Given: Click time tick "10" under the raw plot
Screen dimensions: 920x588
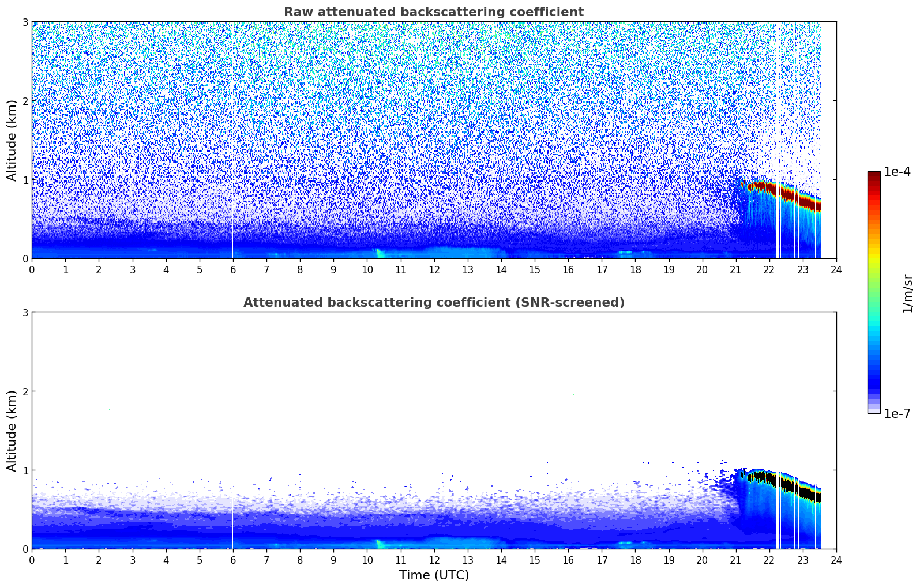Looking at the screenshot, I should pos(367,269).
